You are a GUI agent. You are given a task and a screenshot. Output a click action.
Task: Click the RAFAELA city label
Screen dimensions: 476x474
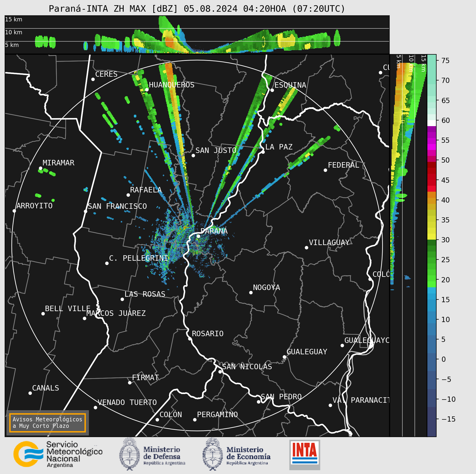pos(146,190)
